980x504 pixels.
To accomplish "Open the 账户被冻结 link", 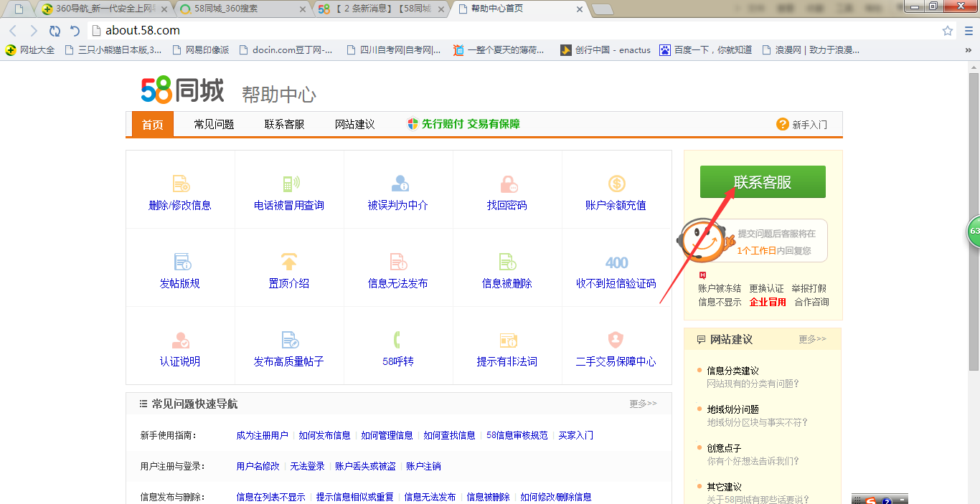I will (x=720, y=288).
